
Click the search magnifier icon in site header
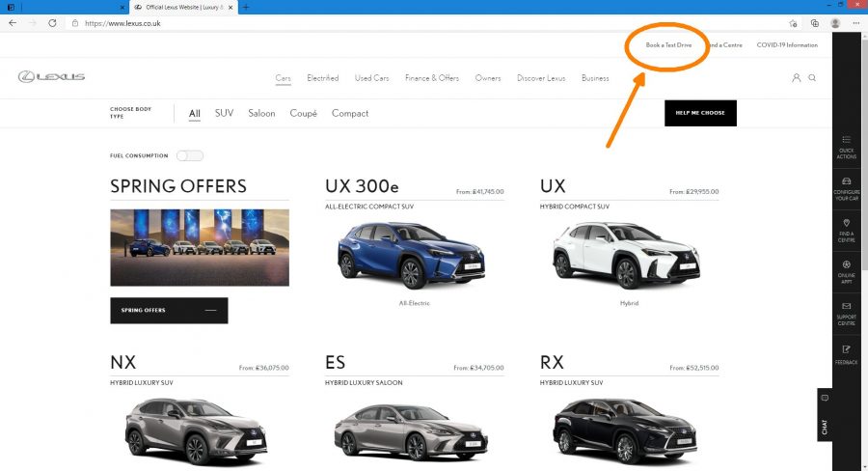pyautogui.click(x=812, y=77)
